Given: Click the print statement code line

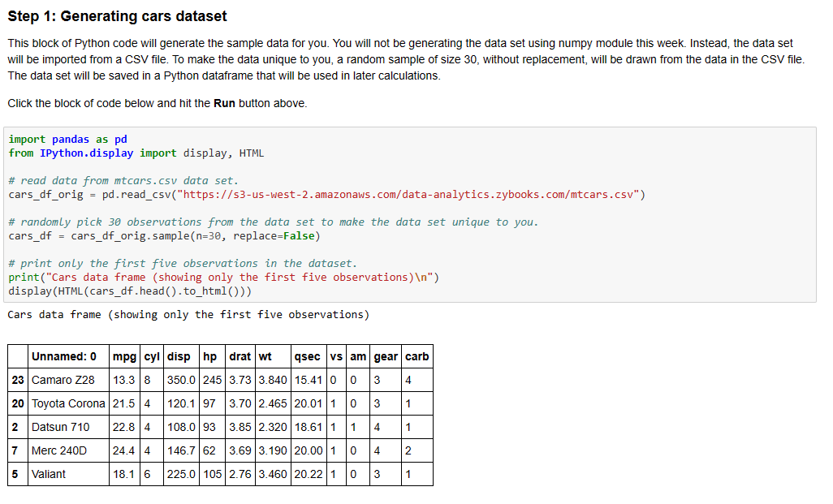Looking at the screenshot, I should (x=223, y=278).
